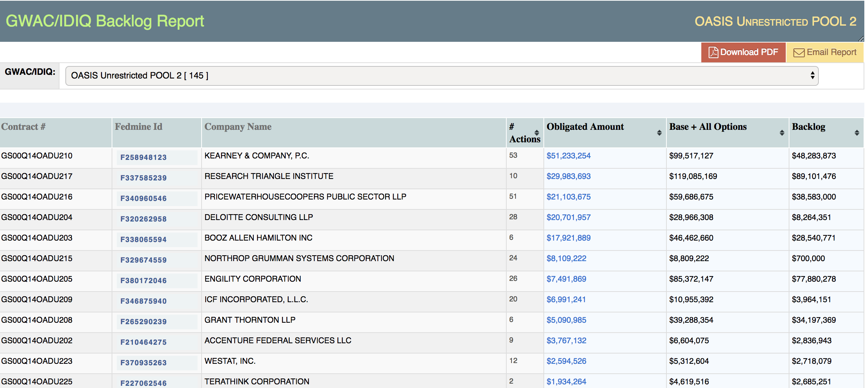Open Fedmine Id F227062546
This screenshot has width=868, height=388.
(x=144, y=383)
